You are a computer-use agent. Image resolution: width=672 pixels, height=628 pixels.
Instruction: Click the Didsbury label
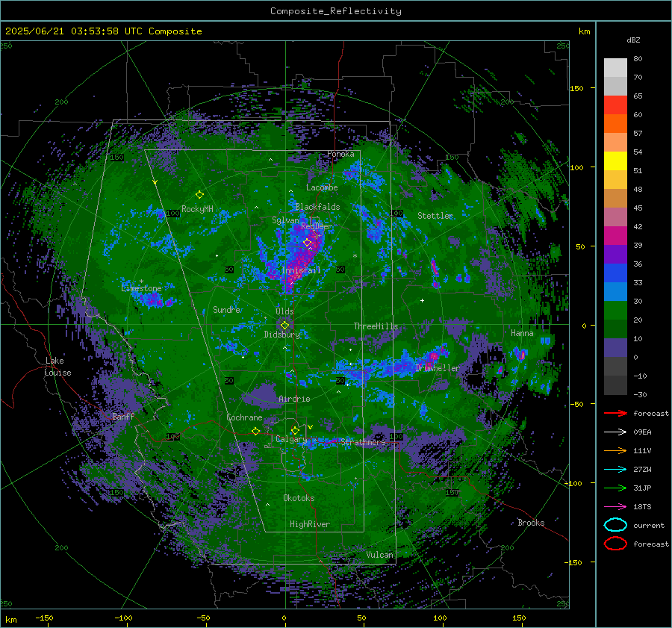(x=282, y=335)
